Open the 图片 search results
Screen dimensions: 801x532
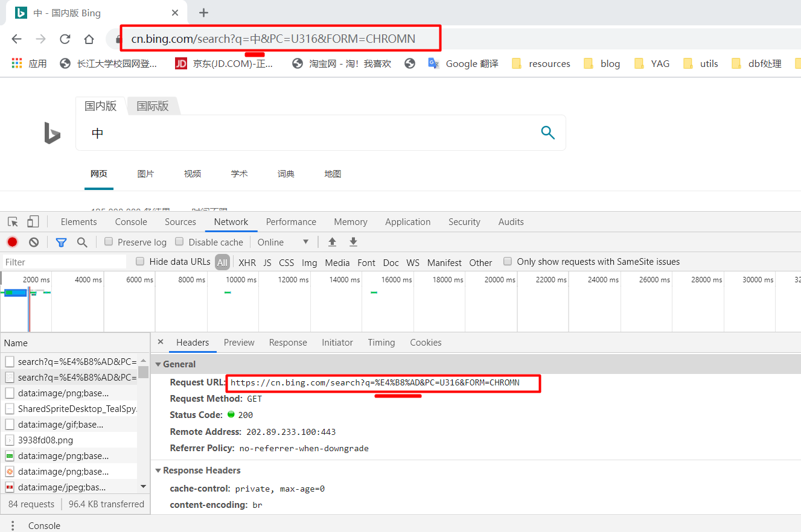point(145,174)
